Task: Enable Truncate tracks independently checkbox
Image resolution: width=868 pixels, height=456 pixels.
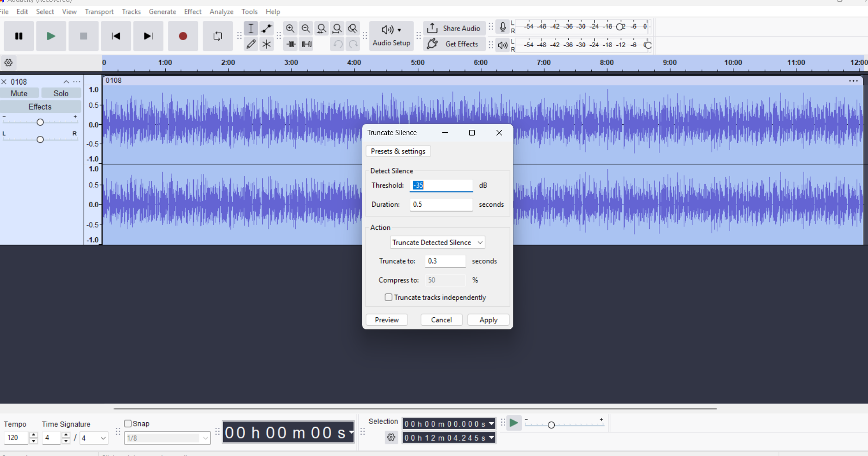Action: (389, 297)
